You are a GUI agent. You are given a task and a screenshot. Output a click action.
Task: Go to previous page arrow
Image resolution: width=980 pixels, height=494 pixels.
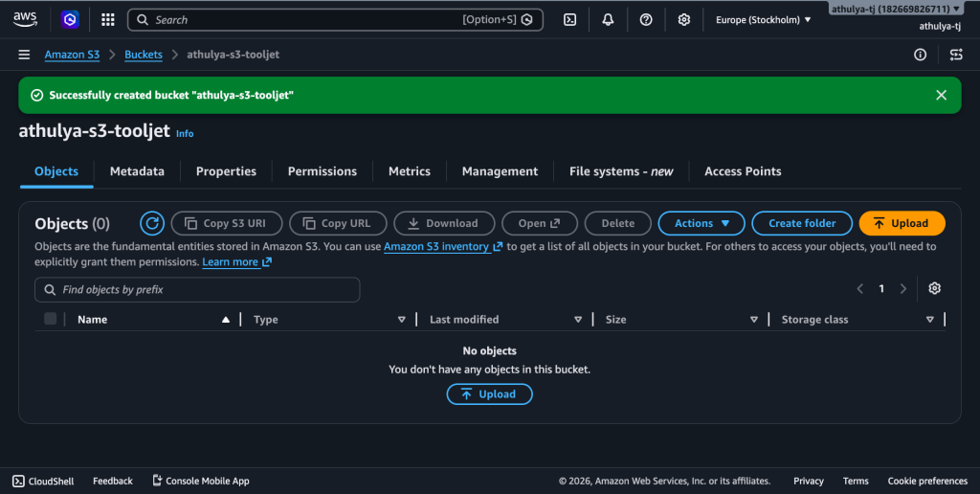[860, 288]
